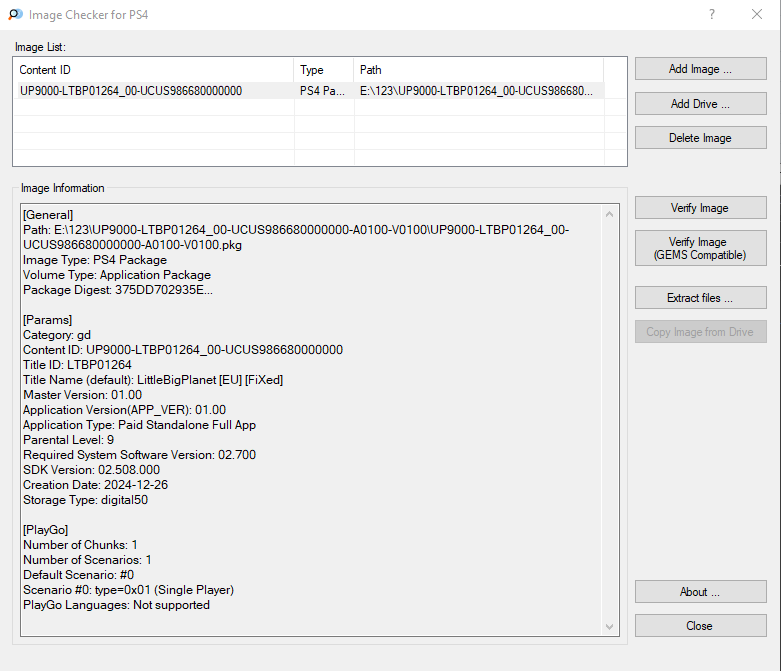
Task: Click the Image Checker app icon in the title bar
Action: point(15,14)
